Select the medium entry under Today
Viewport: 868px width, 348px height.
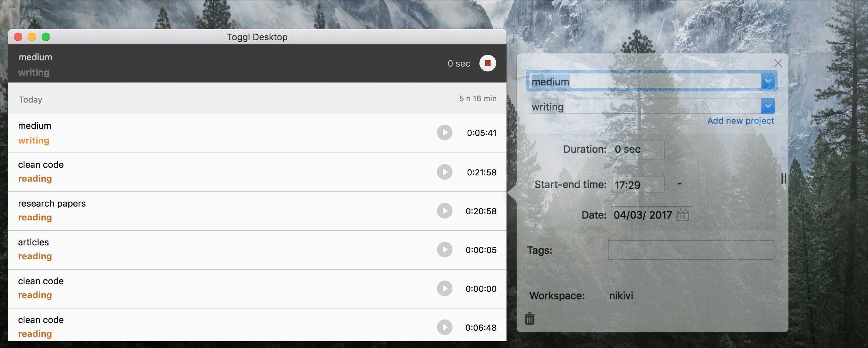click(x=257, y=133)
